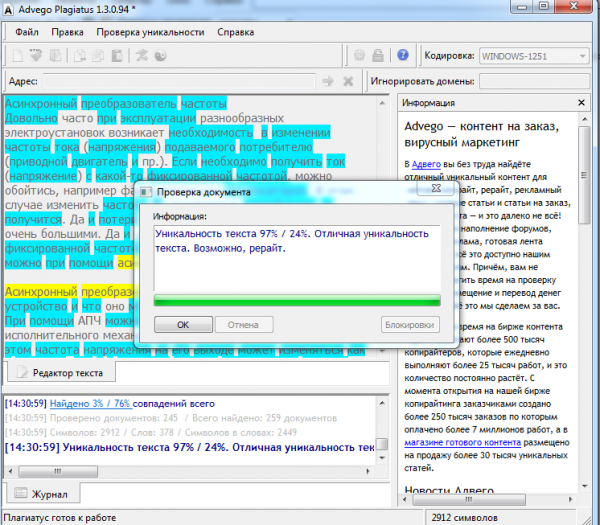Click the paste clipboard toolbar icon
This screenshot has height=525, width=600.
(117, 56)
